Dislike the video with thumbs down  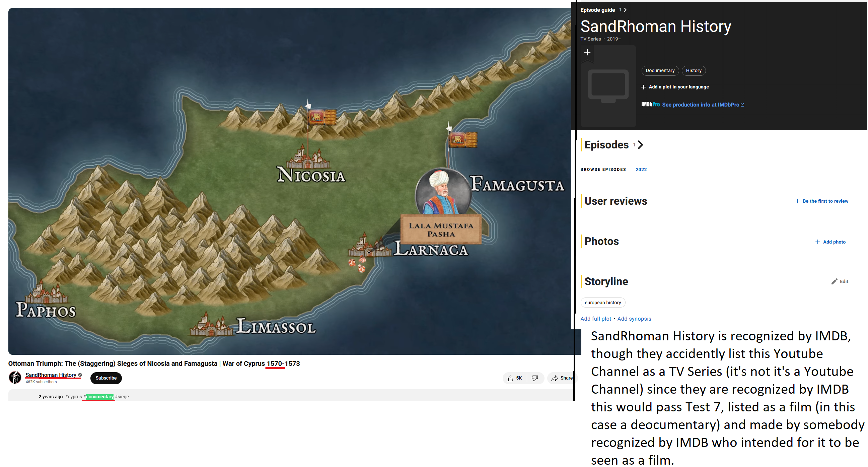point(535,378)
